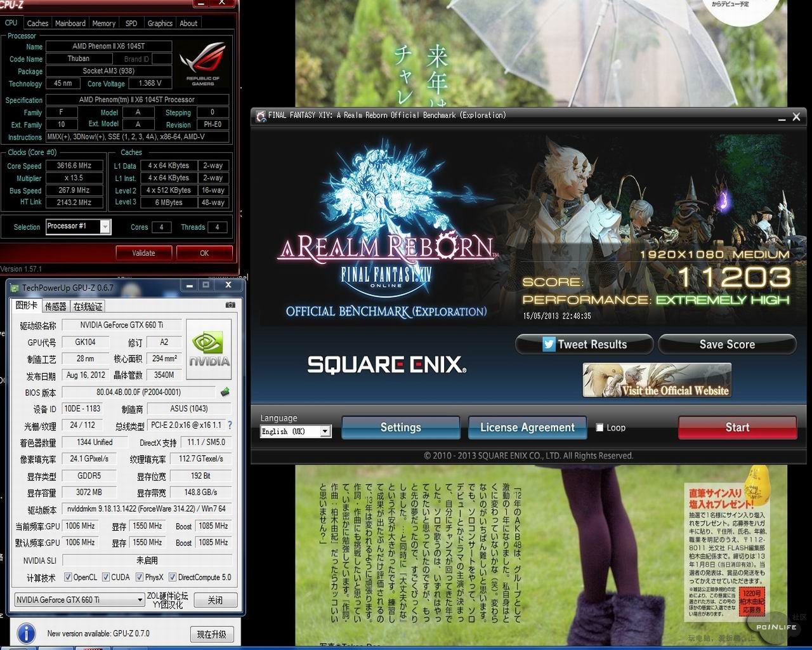Click the 关闭 close button in GPU-Z

(x=215, y=600)
